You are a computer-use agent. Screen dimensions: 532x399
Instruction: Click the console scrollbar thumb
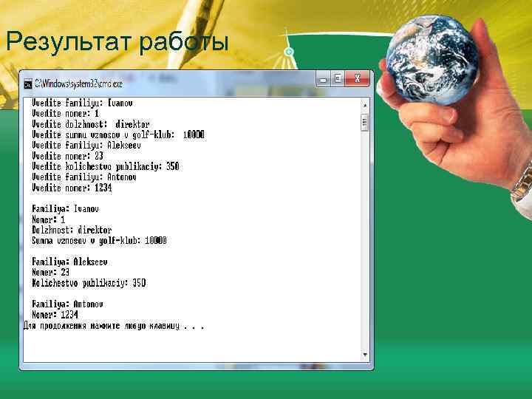click(x=365, y=122)
